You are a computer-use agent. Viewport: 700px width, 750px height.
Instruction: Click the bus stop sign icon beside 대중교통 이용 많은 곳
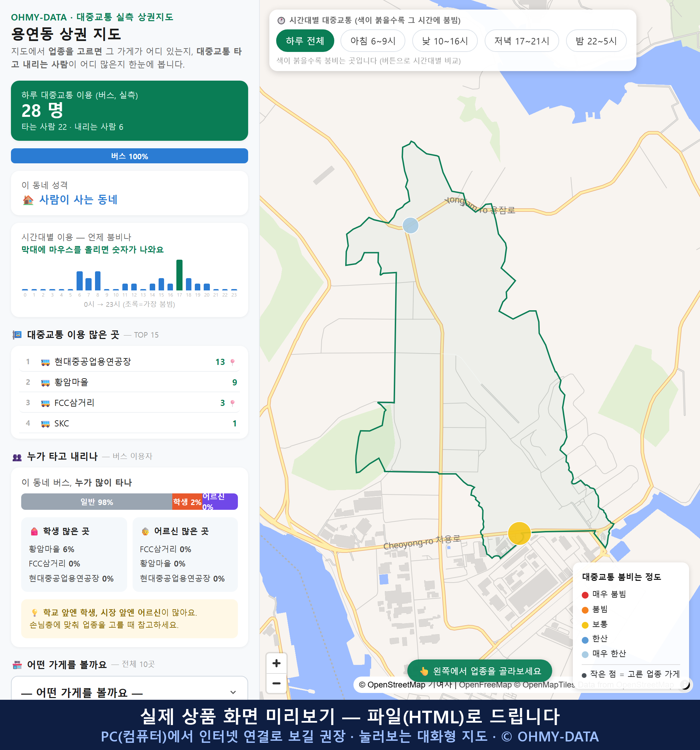coord(17,335)
